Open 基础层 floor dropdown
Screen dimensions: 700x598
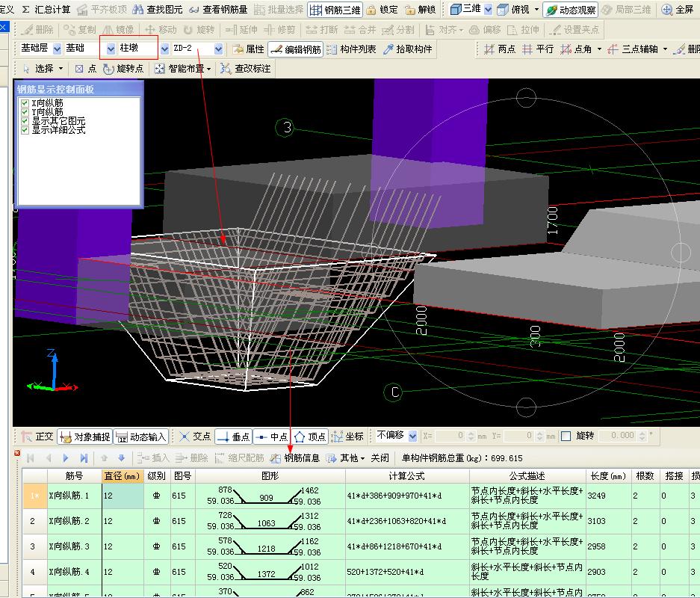coord(57,49)
